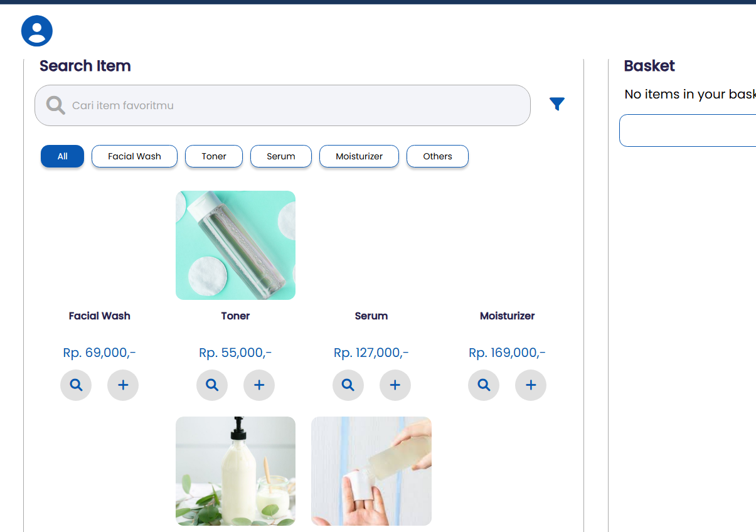Click the 'Search Item' heading
This screenshot has height=532, width=756.
[x=85, y=66]
